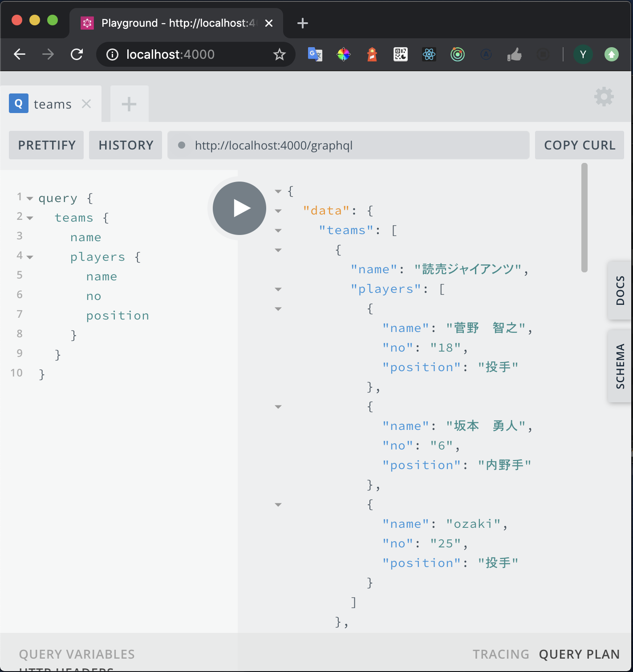Click COPY CURL button

(580, 145)
